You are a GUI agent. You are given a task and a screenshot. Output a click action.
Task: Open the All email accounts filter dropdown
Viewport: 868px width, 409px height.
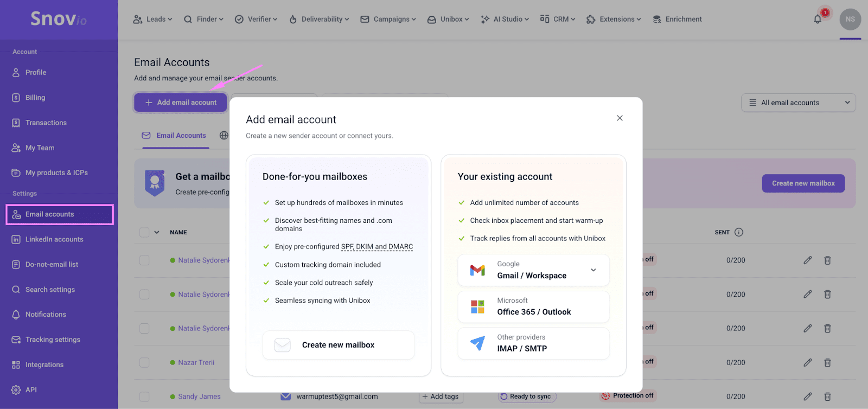click(798, 103)
